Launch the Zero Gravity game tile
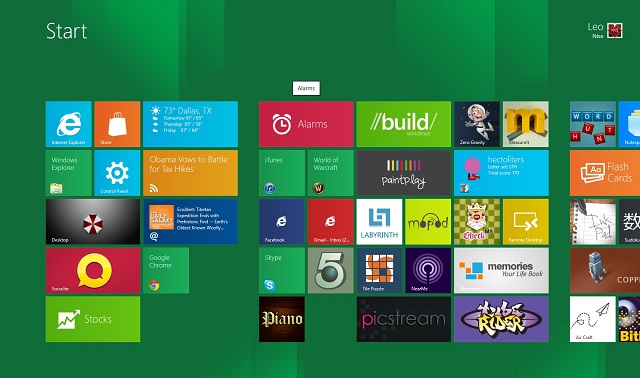640x378 pixels. 477,124
